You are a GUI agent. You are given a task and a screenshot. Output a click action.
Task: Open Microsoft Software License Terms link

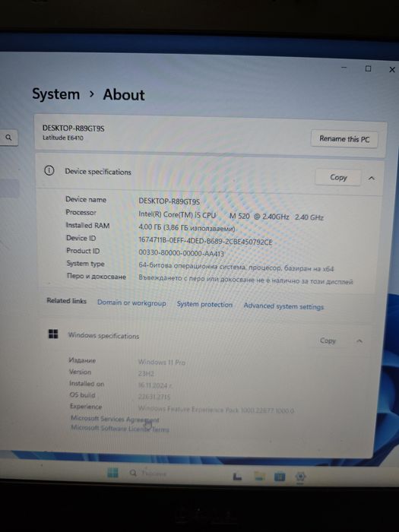[x=120, y=428]
